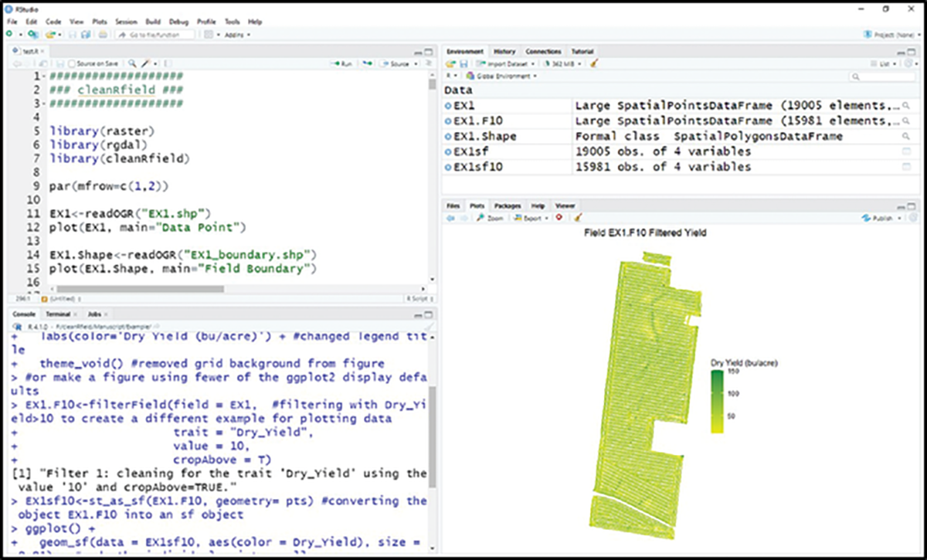Viewport: 927px width, 560px height.
Task: Switch to the Viewer tab
Action: tap(565, 206)
